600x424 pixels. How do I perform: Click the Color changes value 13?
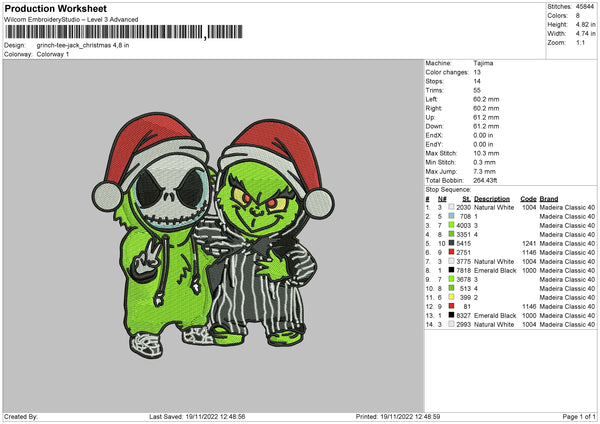(x=477, y=72)
